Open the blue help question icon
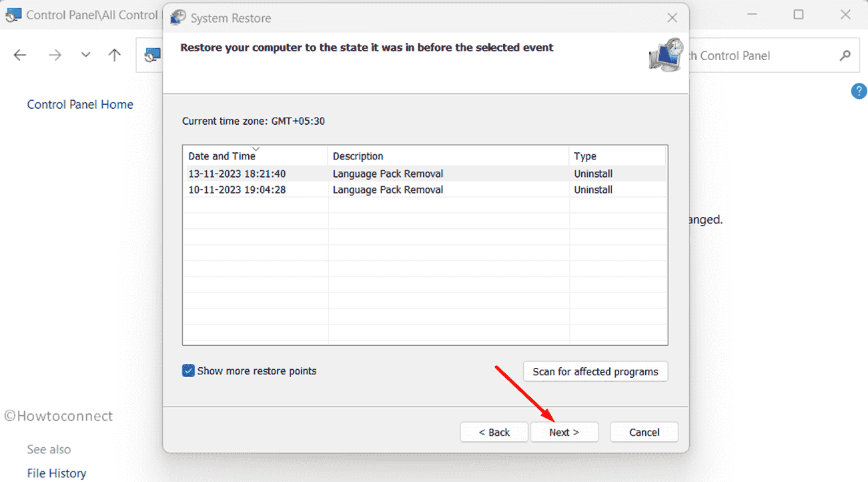 (859, 91)
